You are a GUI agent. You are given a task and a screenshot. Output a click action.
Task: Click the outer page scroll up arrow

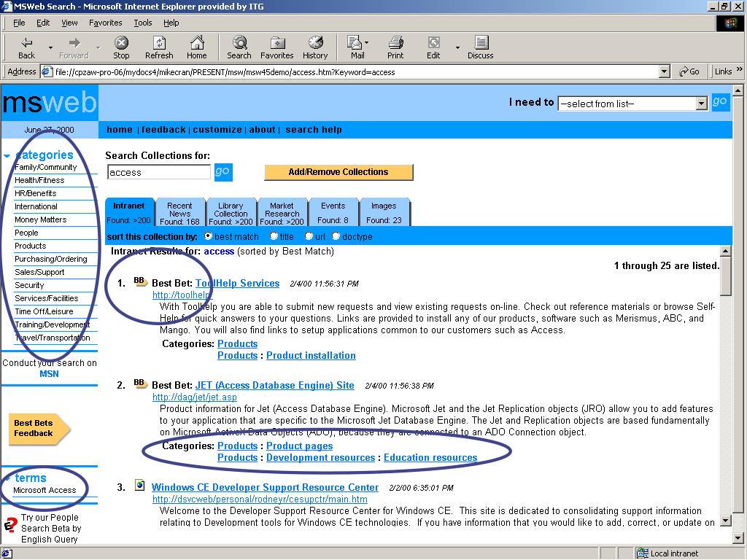point(738,90)
